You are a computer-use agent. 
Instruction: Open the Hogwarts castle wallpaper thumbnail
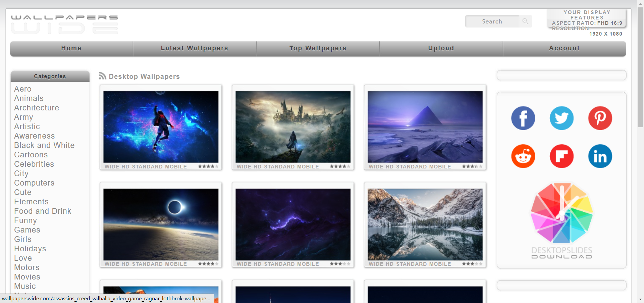[x=293, y=127]
